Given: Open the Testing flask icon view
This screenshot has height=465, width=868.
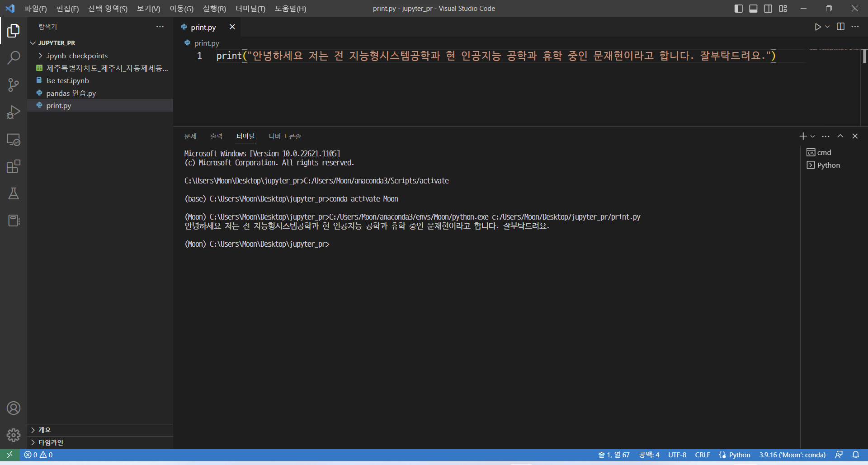Looking at the screenshot, I should tap(14, 193).
